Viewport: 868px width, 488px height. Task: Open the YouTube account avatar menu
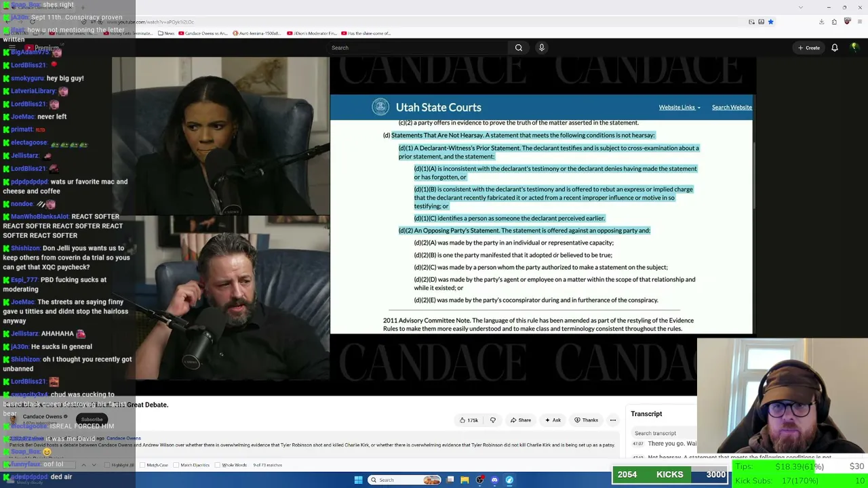[855, 47]
